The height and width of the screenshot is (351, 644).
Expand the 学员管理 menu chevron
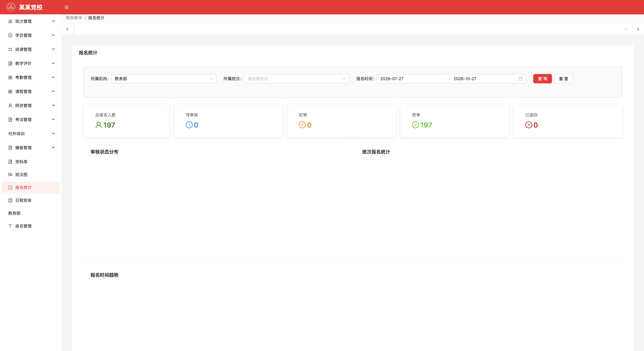[53, 35]
